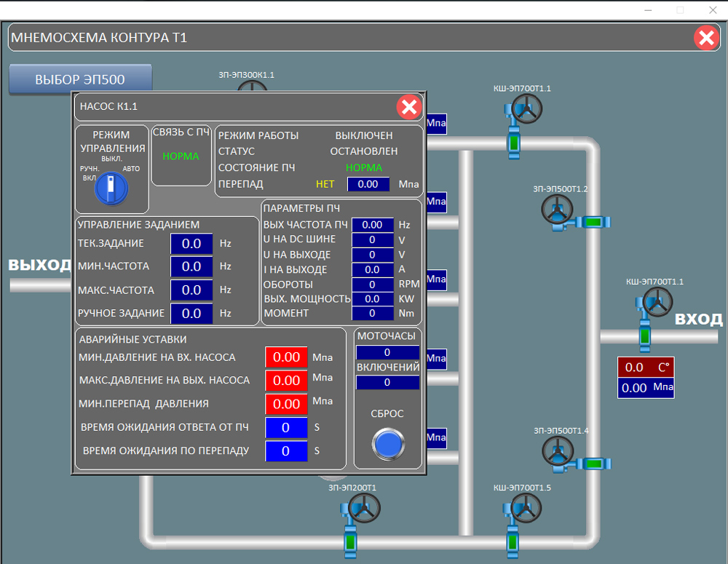This screenshot has width=728, height=564.
Task: Close the МНЕМОСХЕМА КОНТУРА Т1 window
Action: tap(705, 37)
